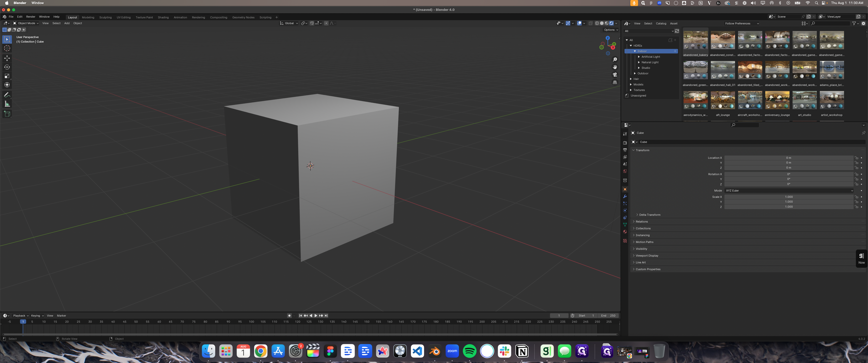Open the Follow Preferences import dropdown
Image resolution: width=868 pixels, height=363 pixels.
[x=742, y=24]
